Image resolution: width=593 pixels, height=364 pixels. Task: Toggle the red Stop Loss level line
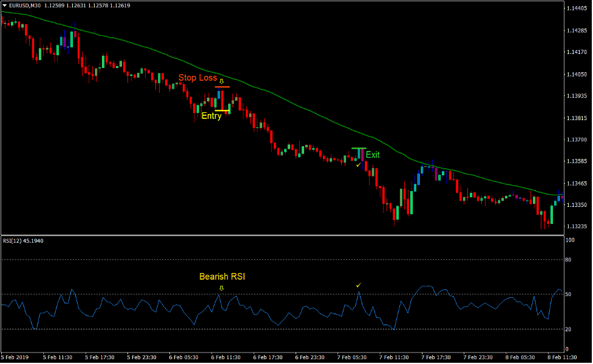[223, 87]
